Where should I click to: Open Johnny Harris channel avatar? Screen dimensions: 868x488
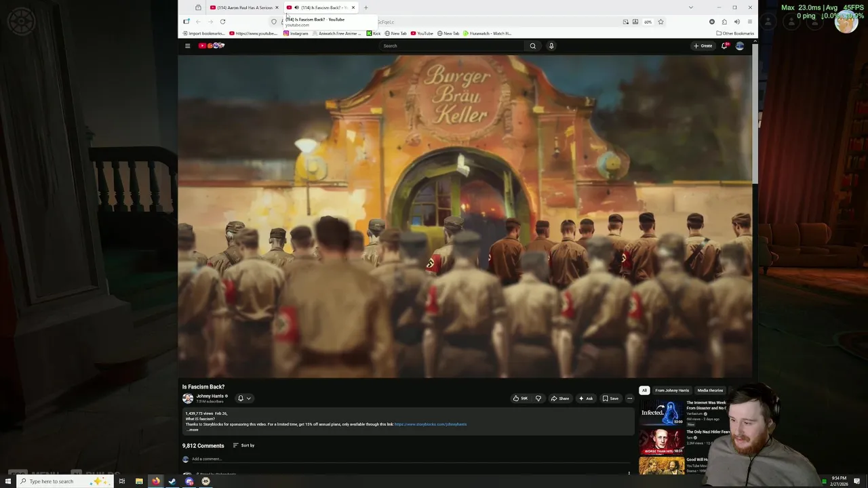coord(188,399)
